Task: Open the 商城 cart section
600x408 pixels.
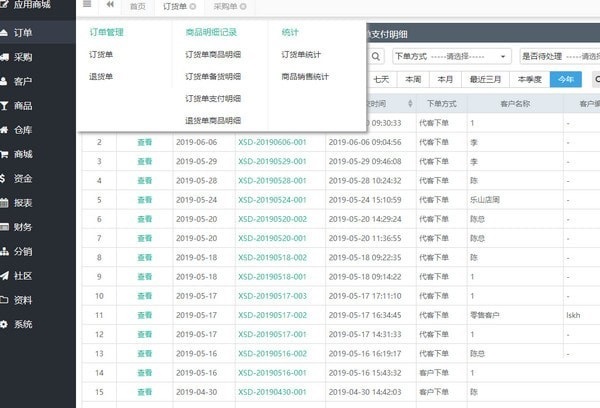Action: pyautogui.click(x=23, y=154)
